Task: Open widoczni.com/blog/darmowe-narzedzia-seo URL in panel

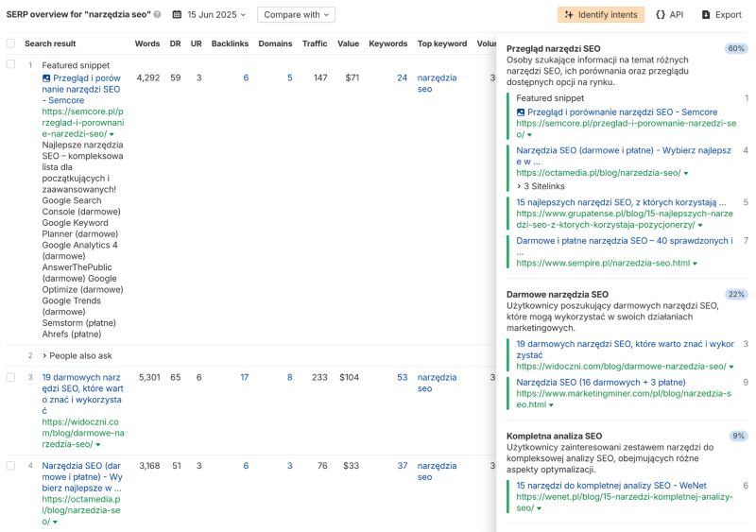Action: click(621, 367)
